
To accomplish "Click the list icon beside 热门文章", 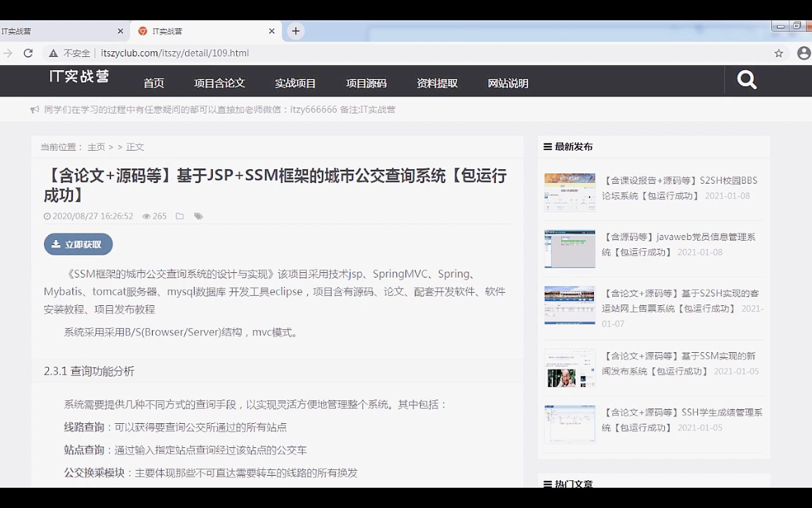I will (547, 484).
